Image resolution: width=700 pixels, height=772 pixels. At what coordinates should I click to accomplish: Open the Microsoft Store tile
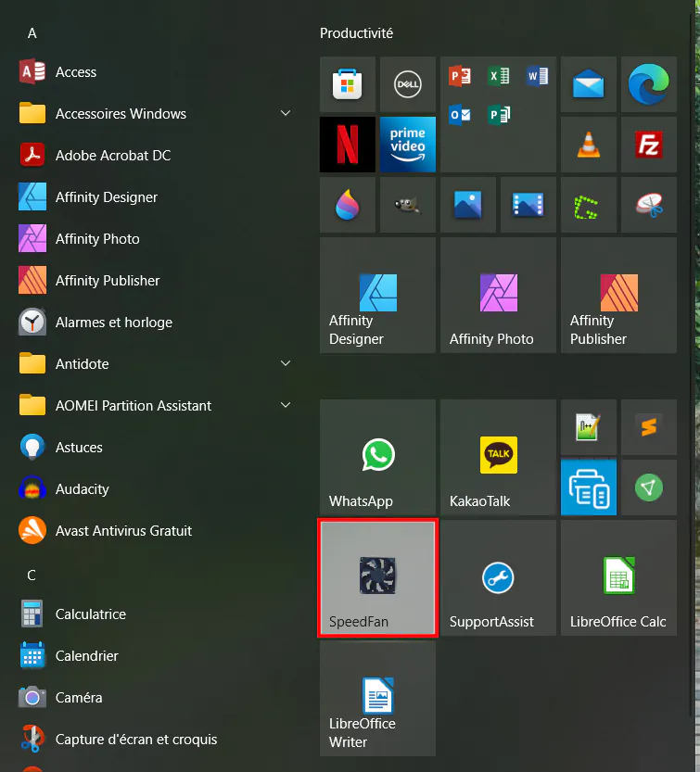348,84
